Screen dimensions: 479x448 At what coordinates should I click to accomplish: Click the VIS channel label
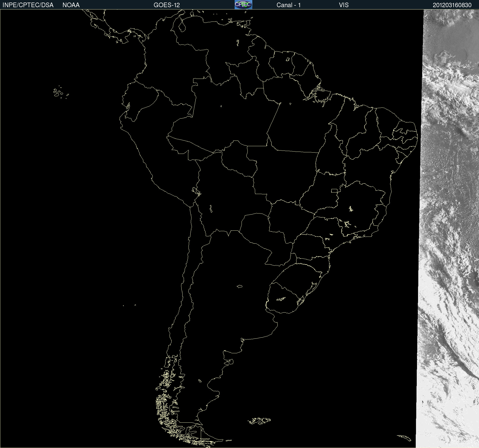point(344,5)
